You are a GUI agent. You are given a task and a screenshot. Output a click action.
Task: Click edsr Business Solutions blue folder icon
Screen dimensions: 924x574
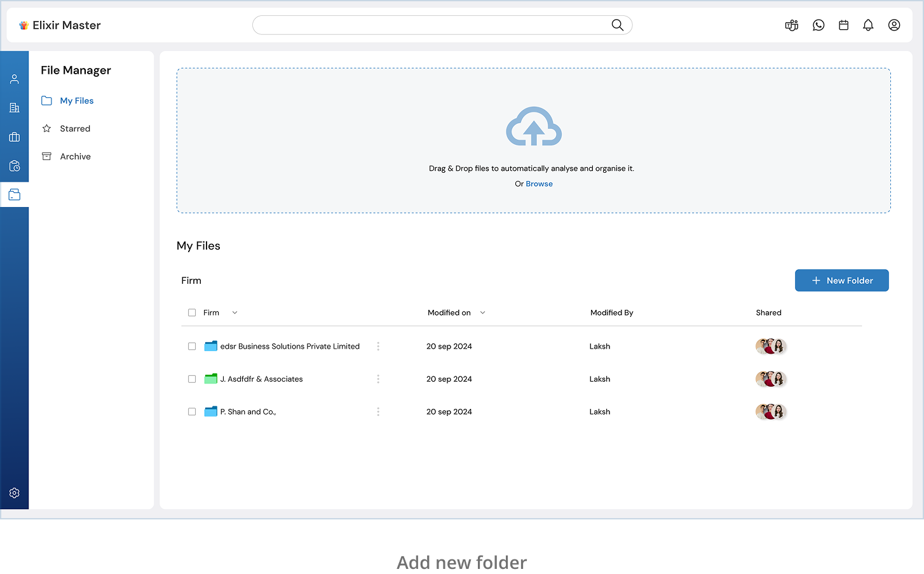pos(211,346)
